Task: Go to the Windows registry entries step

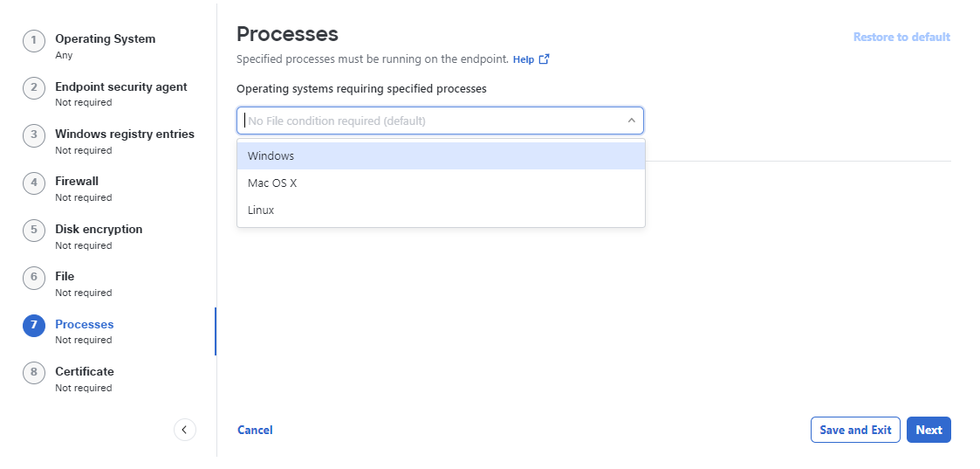Action: [x=125, y=134]
